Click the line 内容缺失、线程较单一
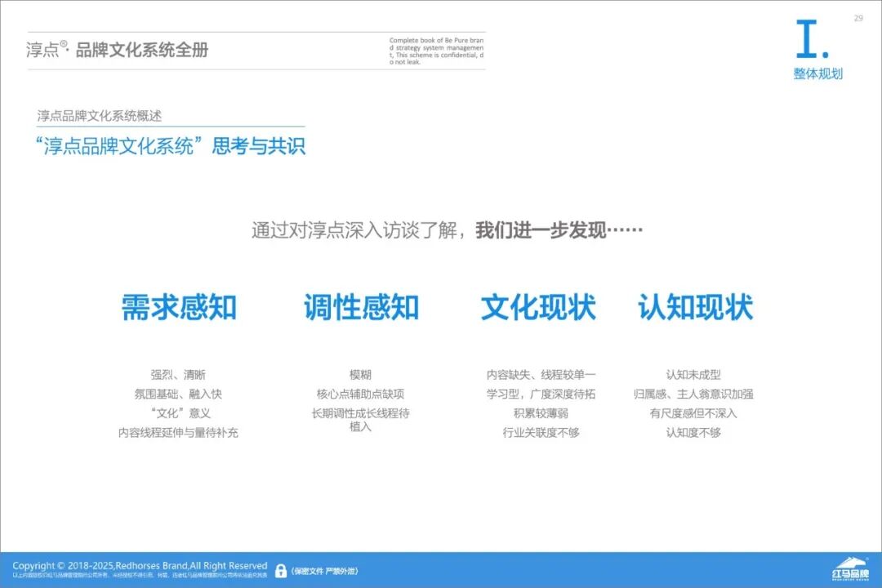 pos(541,375)
